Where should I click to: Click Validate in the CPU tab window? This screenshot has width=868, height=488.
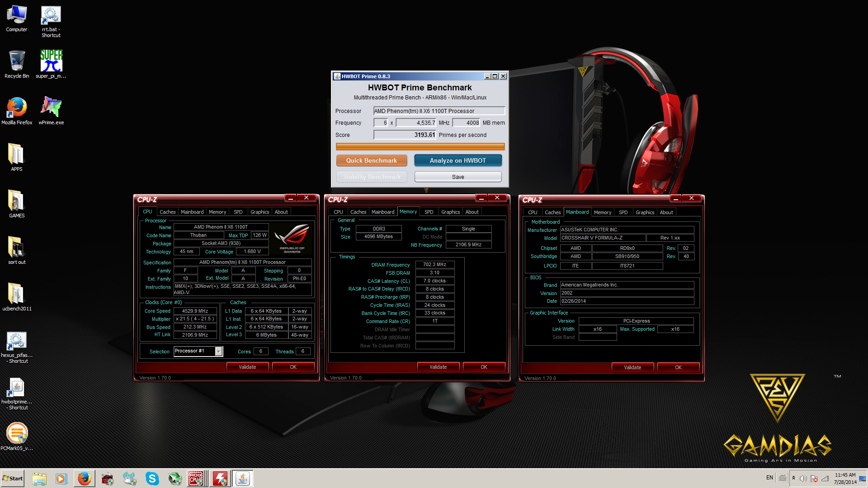[247, 367]
